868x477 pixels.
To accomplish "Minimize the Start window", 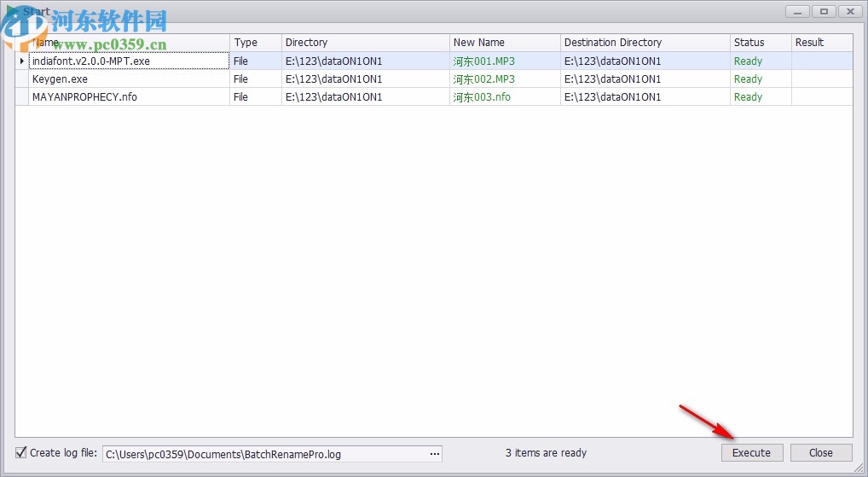I will pyautogui.click(x=798, y=12).
